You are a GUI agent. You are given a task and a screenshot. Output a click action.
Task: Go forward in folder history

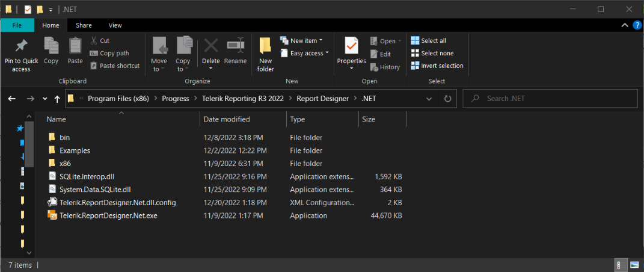31,99
